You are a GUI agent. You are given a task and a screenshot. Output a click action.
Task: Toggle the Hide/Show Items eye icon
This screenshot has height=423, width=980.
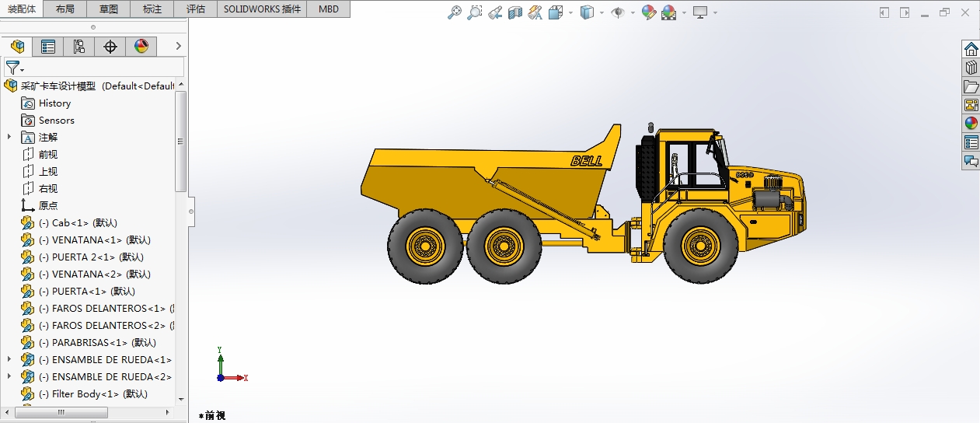(x=618, y=12)
